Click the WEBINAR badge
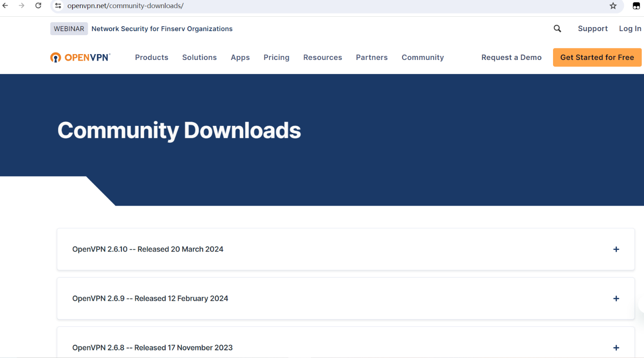644x358 pixels. tap(69, 28)
